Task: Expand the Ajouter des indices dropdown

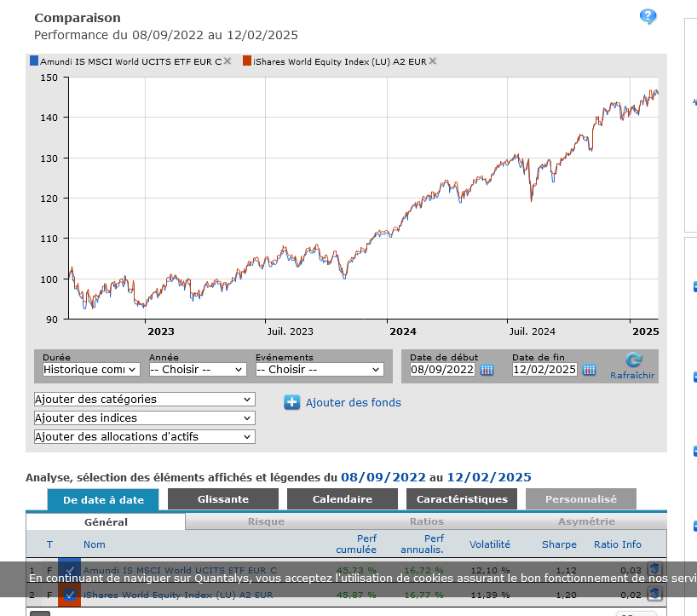Action: tap(145, 417)
